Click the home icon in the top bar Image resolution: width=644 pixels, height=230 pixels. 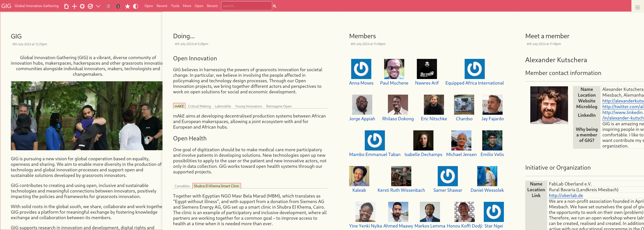click(x=66, y=6)
